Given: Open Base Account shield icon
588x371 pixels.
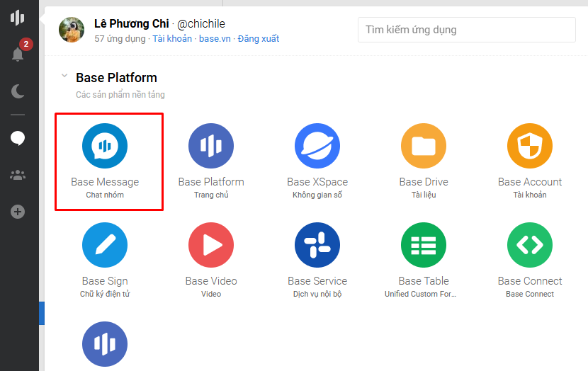Looking at the screenshot, I should tap(530, 146).
